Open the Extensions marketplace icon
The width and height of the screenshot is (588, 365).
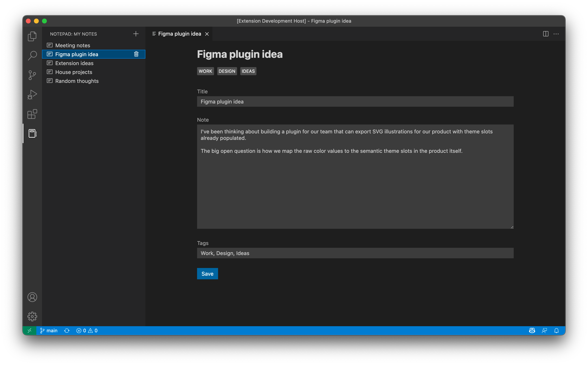33,114
